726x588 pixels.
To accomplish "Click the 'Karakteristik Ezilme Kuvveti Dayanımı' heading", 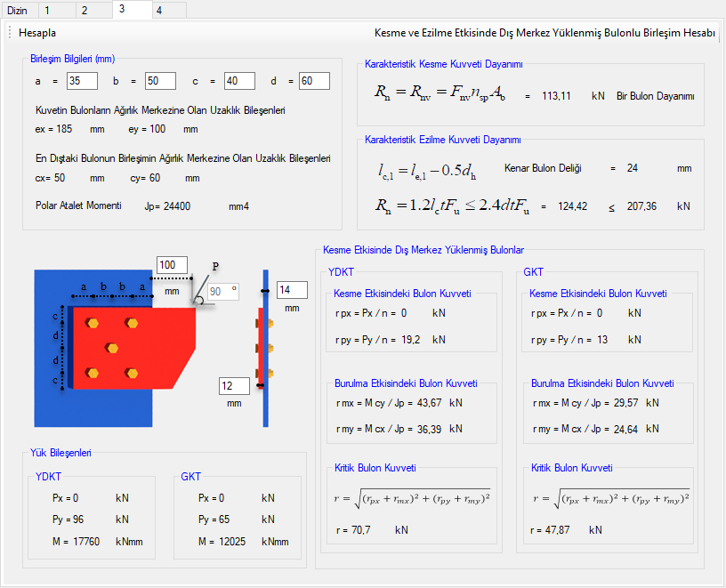I will [443, 140].
